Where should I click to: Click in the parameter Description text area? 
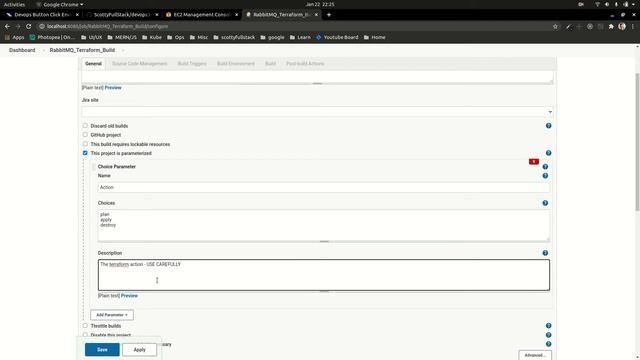pos(324,275)
